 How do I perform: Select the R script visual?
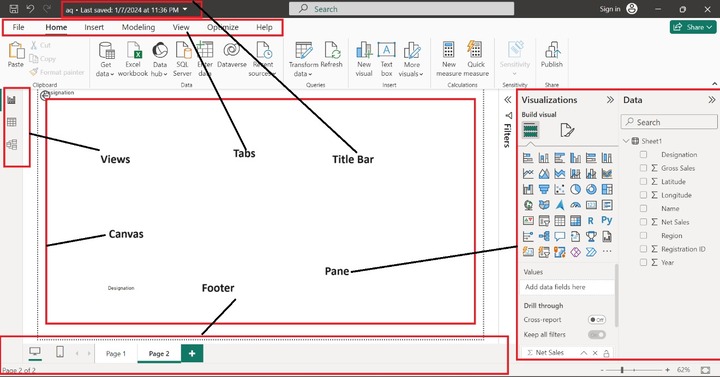tap(591, 220)
